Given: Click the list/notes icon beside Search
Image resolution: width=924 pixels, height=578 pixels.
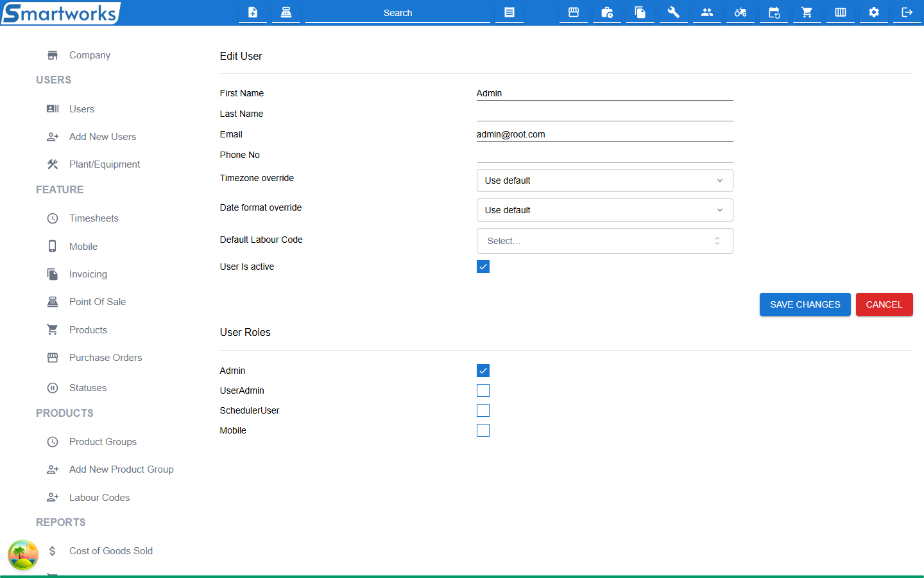Looking at the screenshot, I should point(509,12).
